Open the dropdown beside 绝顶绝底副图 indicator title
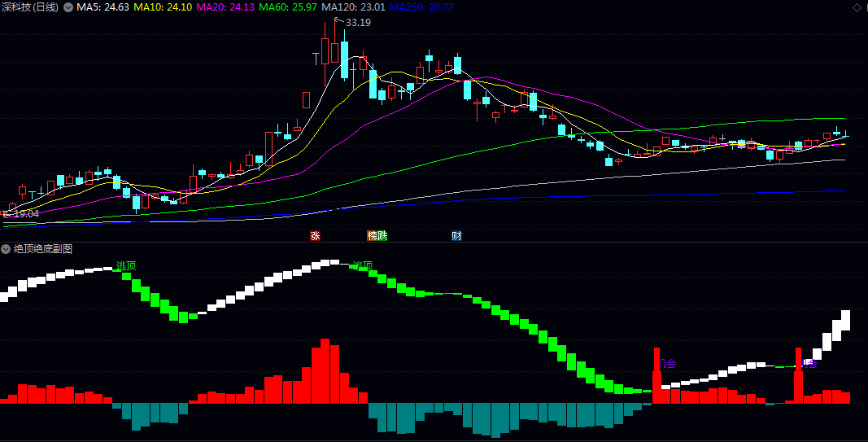Viewport: 868px width, 442px height. click(x=6, y=249)
